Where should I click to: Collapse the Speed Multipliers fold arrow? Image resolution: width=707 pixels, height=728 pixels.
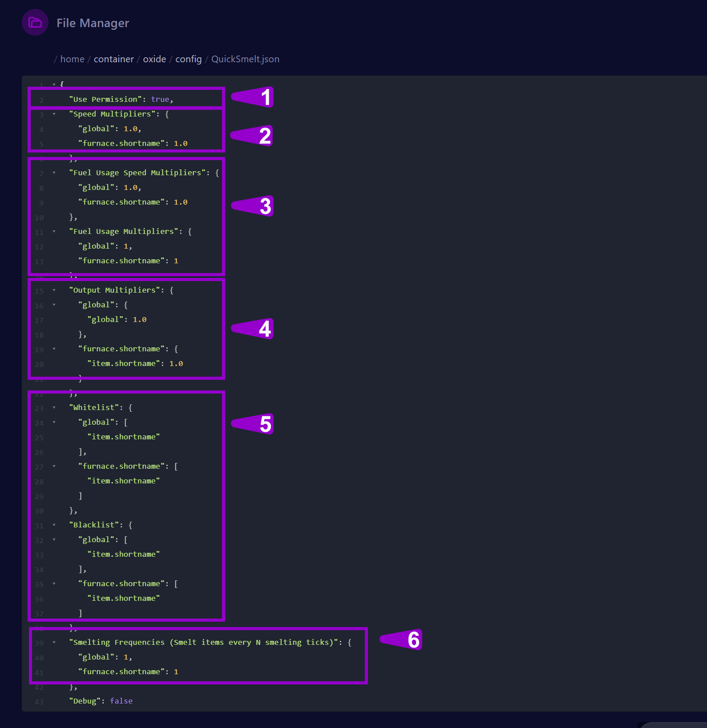pyautogui.click(x=54, y=114)
